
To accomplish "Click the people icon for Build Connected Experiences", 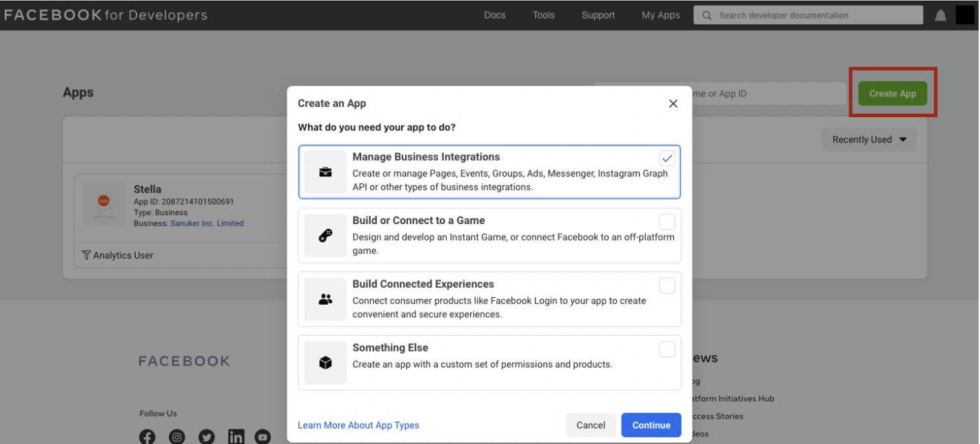I will [325, 299].
